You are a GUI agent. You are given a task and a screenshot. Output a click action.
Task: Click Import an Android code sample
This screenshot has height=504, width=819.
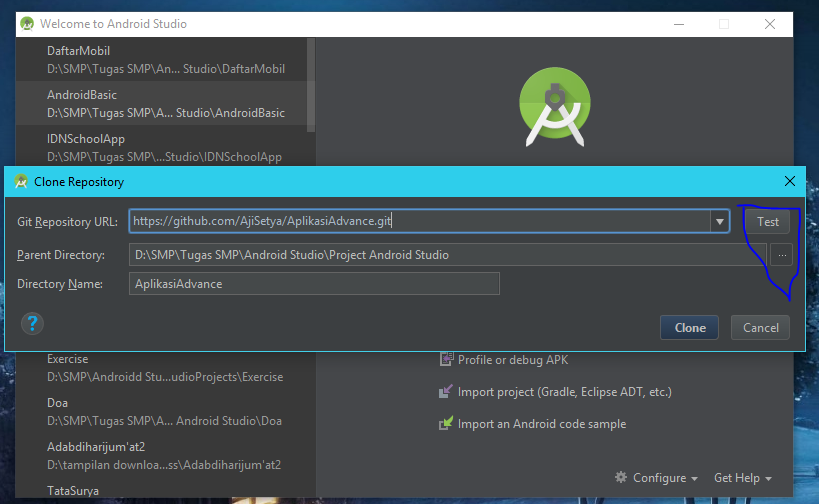tap(542, 424)
